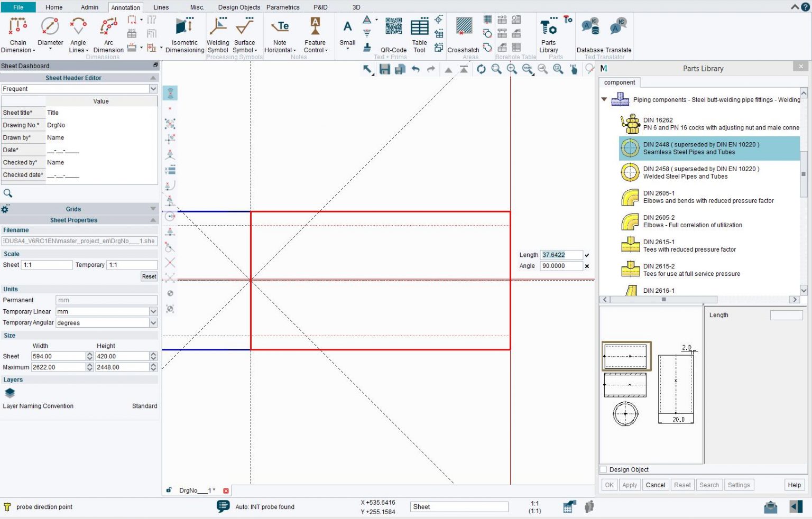Cancel the Angle entry with the X
Viewport: 812px width, 519px height.
[587, 266]
